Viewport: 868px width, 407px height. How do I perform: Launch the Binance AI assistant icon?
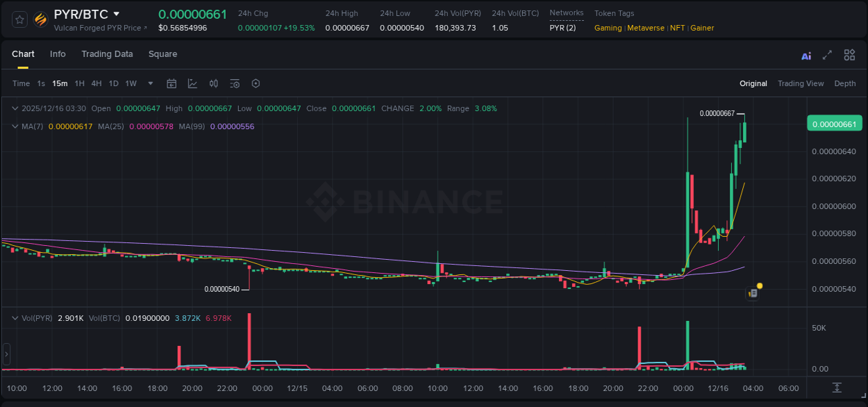(806, 55)
